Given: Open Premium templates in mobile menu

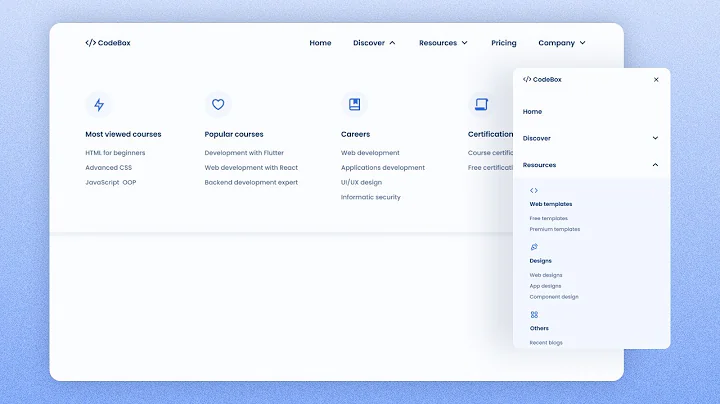Looking at the screenshot, I should point(555,229).
